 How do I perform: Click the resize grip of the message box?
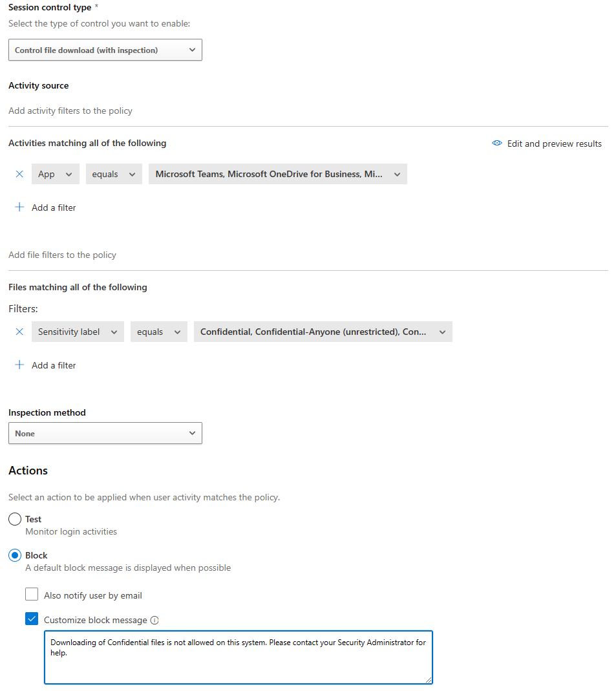point(429,679)
